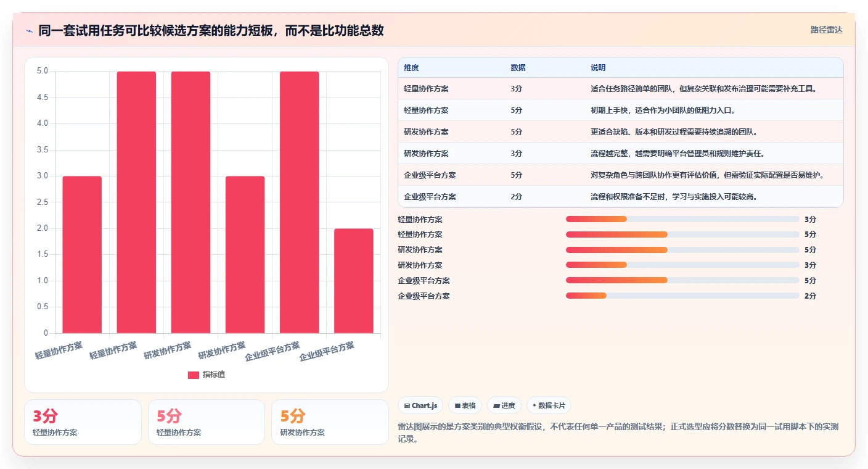Screen dimensions: 868x469
Task: Click the table note mentioning 复杂关联和发布治理
Action: click(x=704, y=89)
